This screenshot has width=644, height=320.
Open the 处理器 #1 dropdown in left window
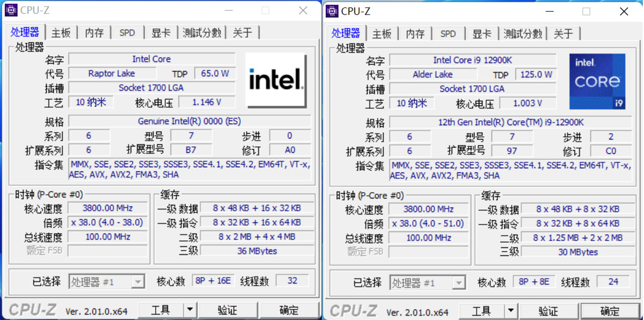coord(138,281)
